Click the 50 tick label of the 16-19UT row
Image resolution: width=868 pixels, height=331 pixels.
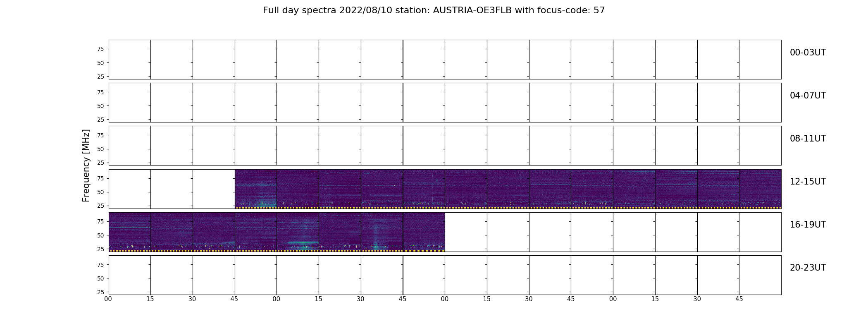point(100,235)
